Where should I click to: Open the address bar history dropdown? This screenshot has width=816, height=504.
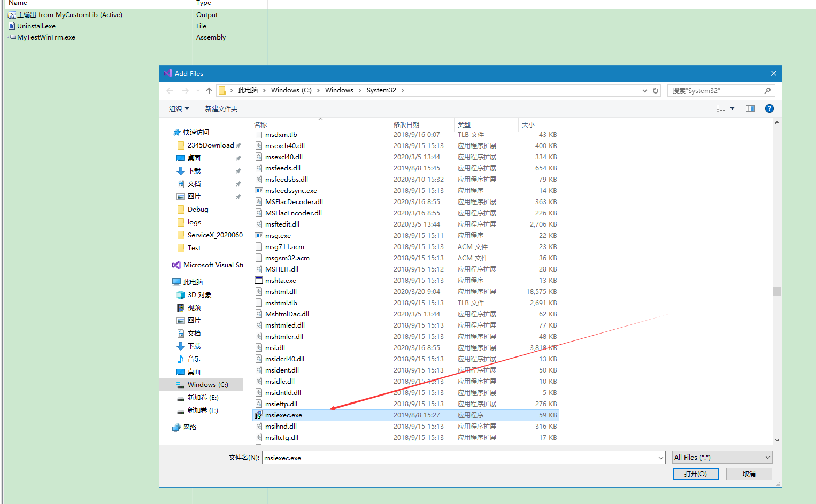click(x=644, y=90)
